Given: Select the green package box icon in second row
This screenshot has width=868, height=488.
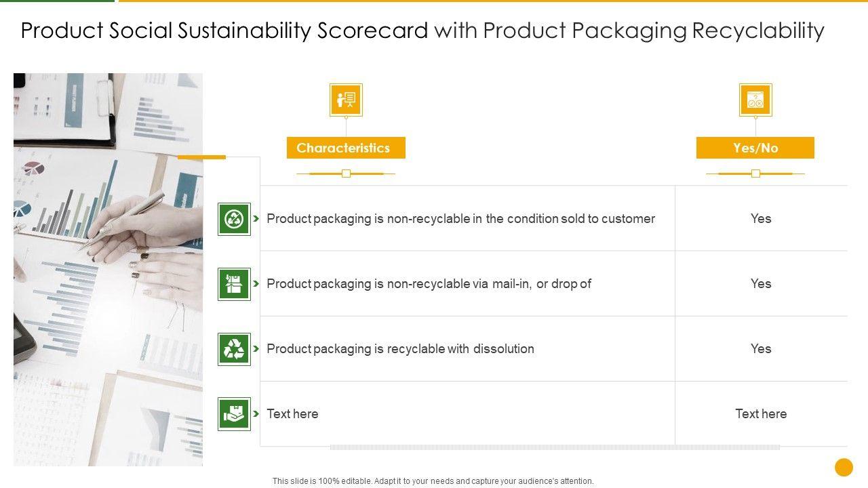Looking at the screenshot, I should (x=234, y=284).
